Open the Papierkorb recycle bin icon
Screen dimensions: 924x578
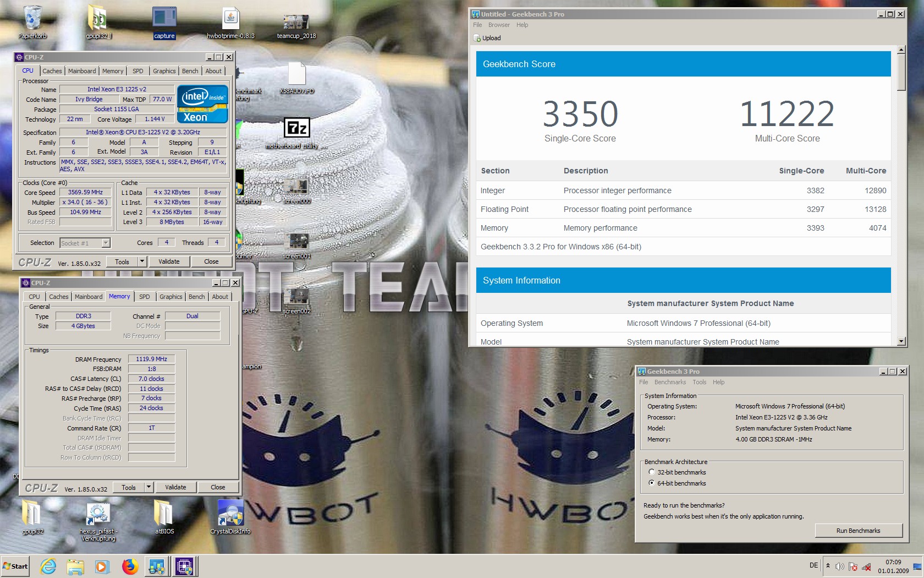pos(32,22)
